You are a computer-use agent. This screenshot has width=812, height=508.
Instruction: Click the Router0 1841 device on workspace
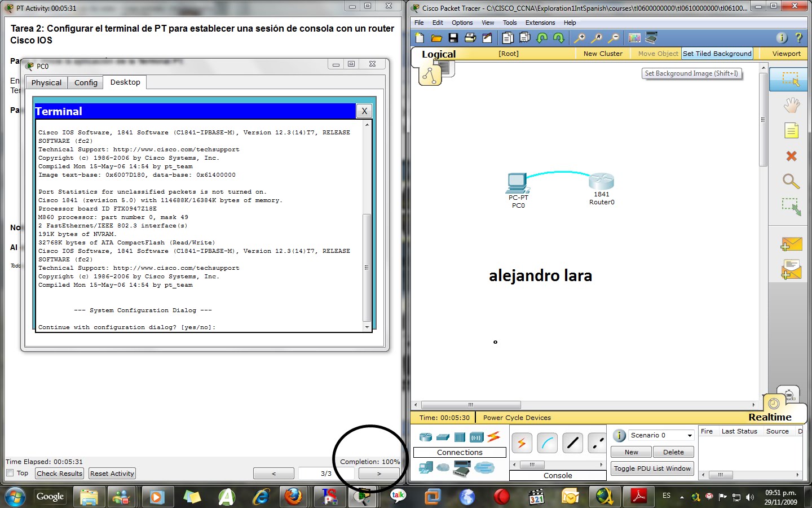coord(601,181)
